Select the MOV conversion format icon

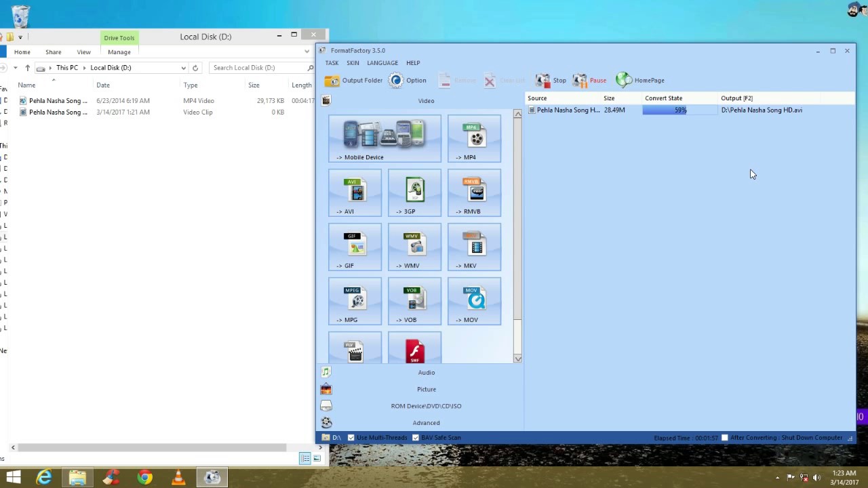474,302
